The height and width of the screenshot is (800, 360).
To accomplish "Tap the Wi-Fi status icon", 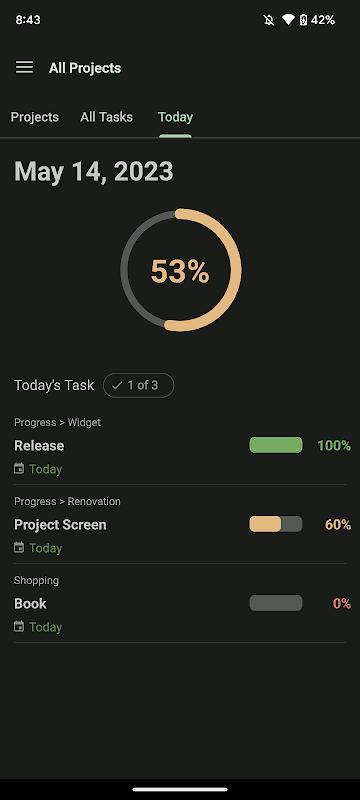I will coord(288,20).
